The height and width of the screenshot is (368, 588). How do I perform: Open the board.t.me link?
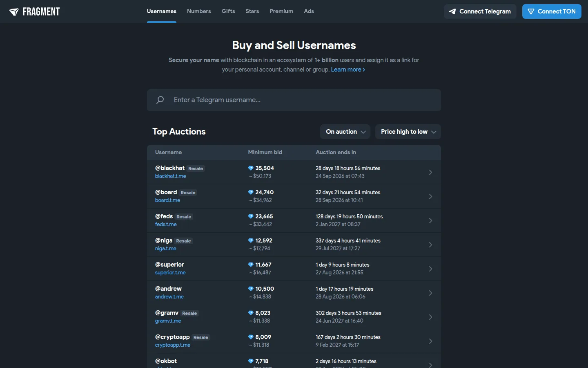click(167, 200)
